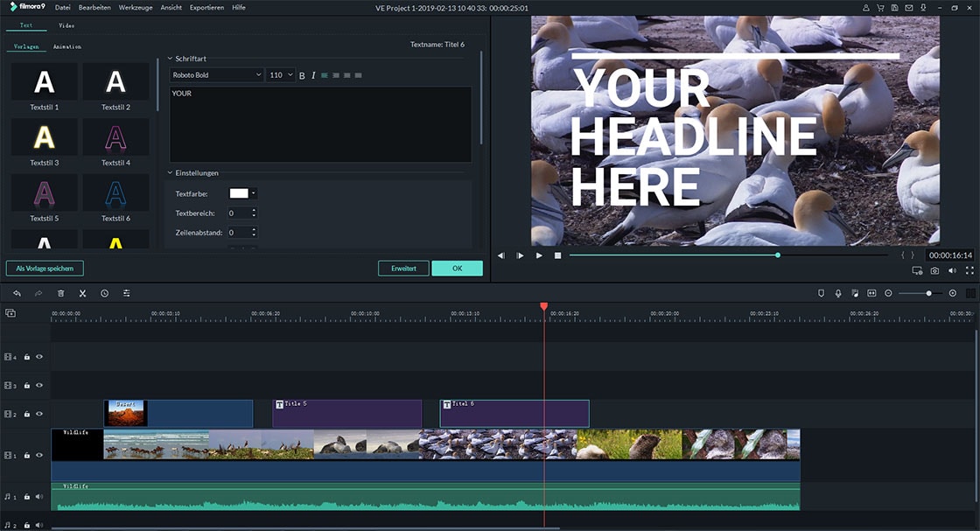
Task: Toggle bold text formatting
Action: (x=302, y=75)
